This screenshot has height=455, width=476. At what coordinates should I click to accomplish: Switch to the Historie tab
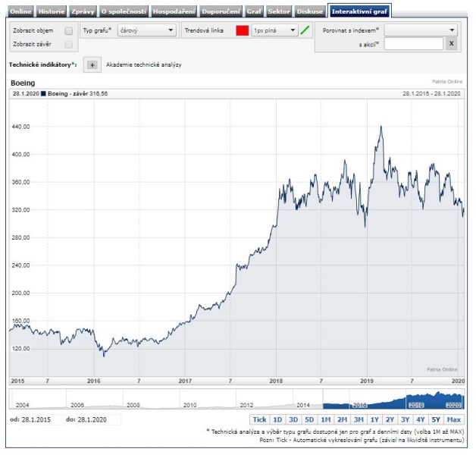pyautogui.click(x=51, y=12)
